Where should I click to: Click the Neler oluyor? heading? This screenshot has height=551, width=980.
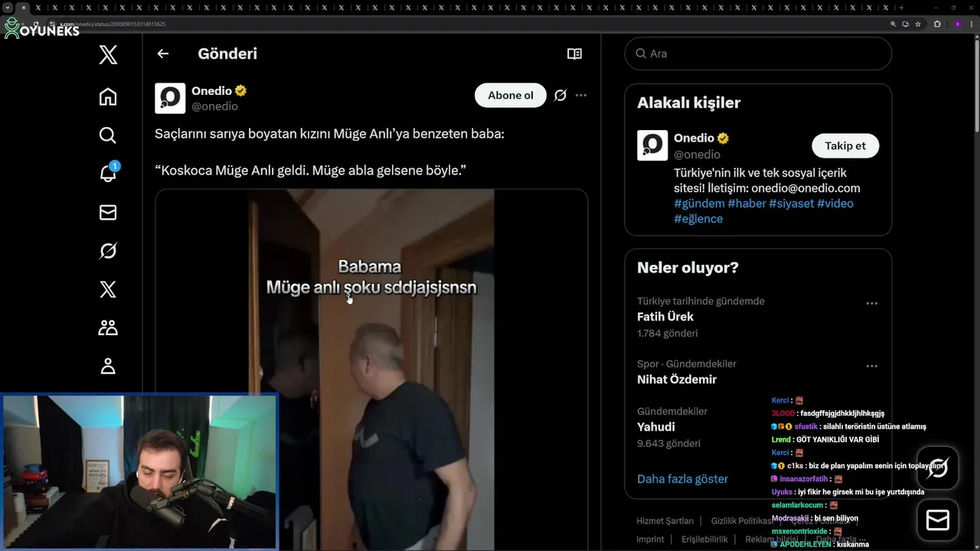pos(688,268)
